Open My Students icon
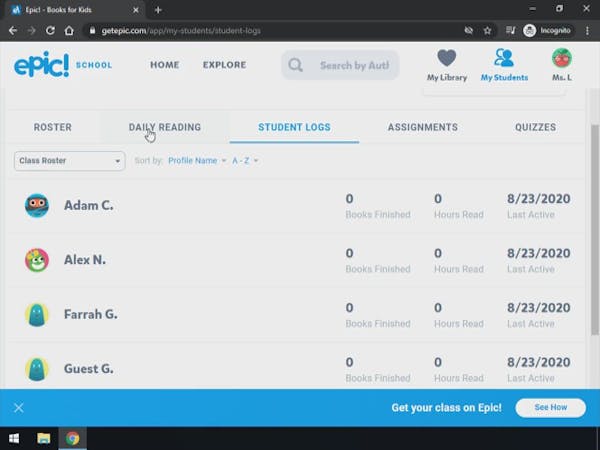The width and height of the screenshot is (600, 450). coord(504,58)
